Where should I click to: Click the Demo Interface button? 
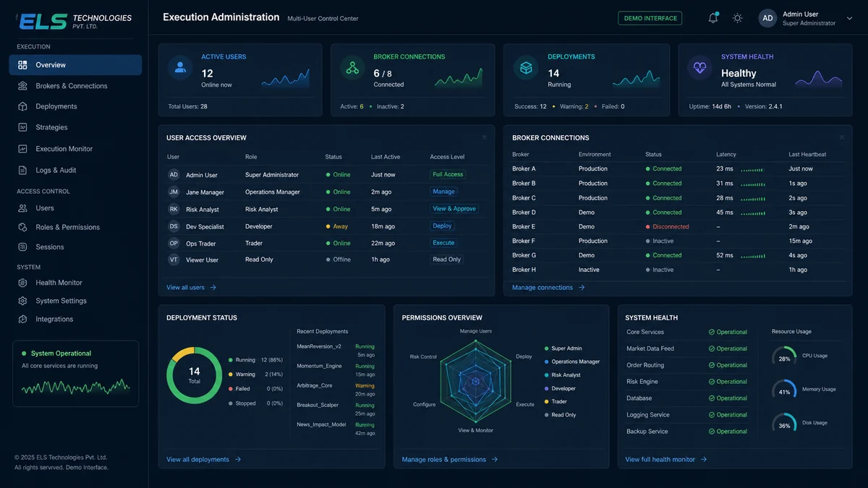coord(650,18)
